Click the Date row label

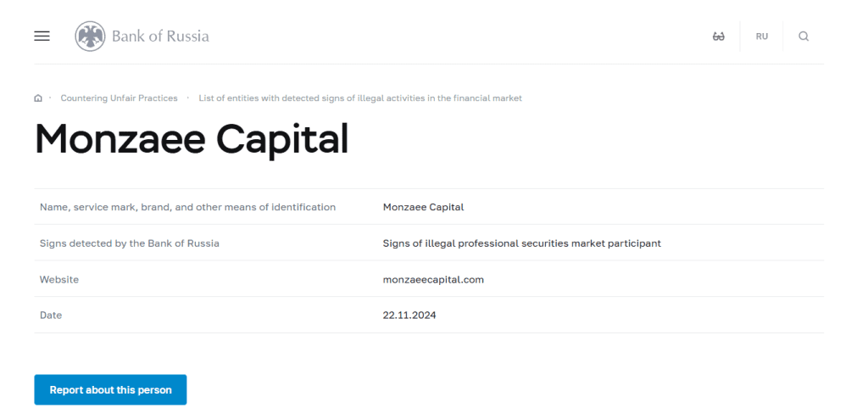51,316
